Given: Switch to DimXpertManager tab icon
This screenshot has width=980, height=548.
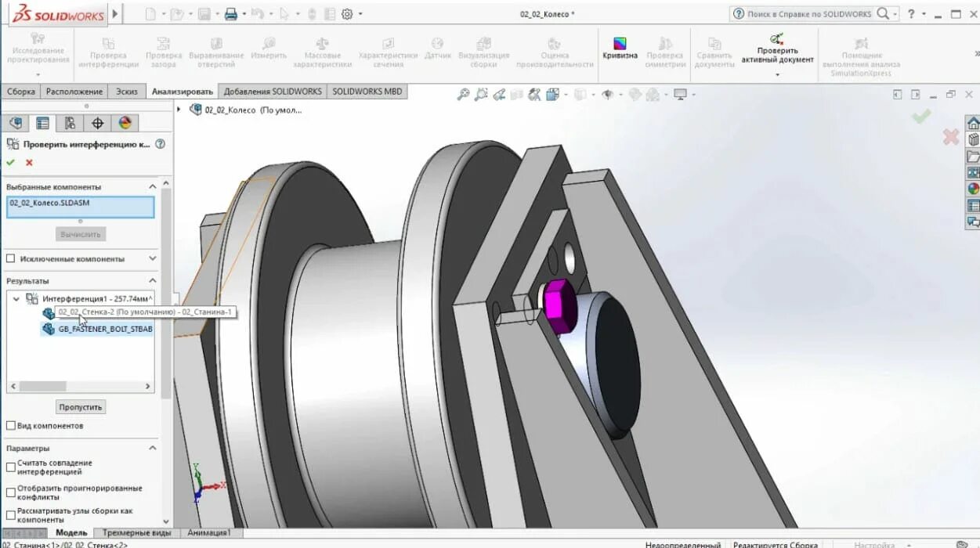Looking at the screenshot, I should [98, 123].
